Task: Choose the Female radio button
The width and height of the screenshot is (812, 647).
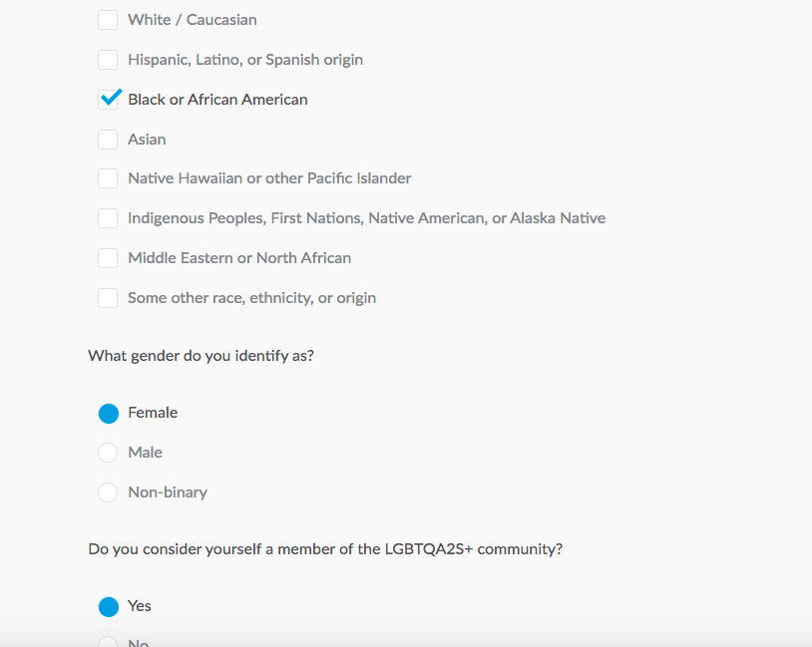Action: 108,414
